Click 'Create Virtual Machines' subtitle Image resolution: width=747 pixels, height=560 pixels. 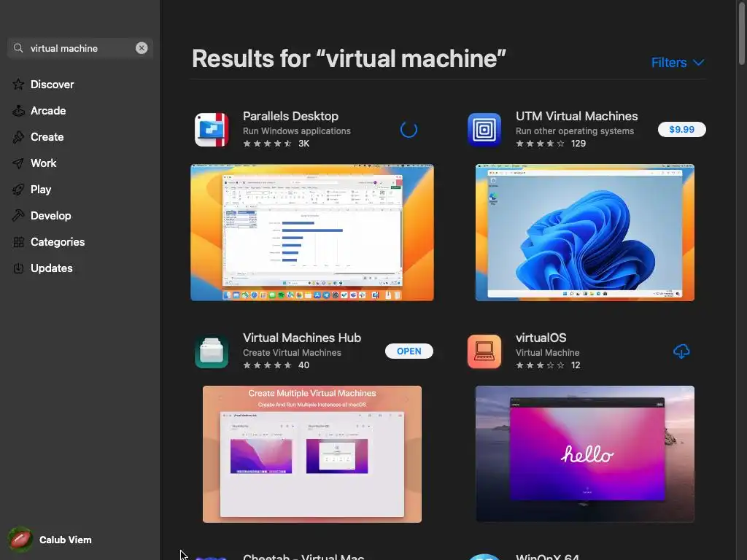pyautogui.click(x=292, y=353)
